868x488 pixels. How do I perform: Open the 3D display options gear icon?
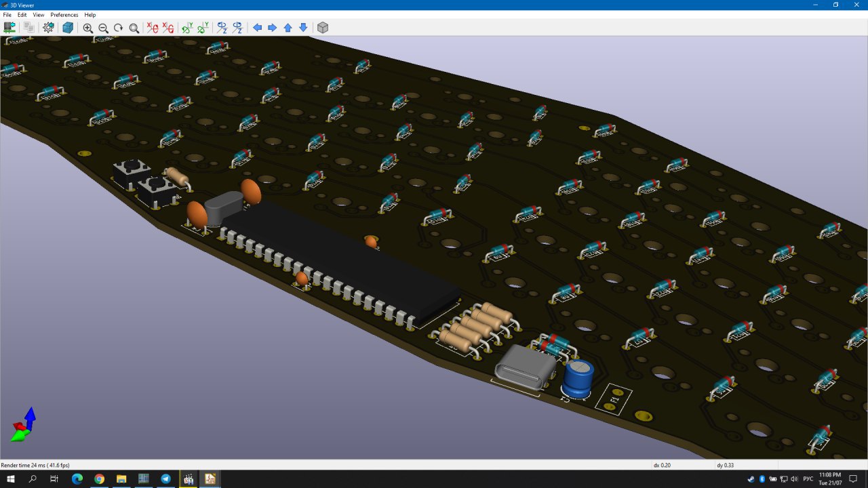[x=48, y=28]
